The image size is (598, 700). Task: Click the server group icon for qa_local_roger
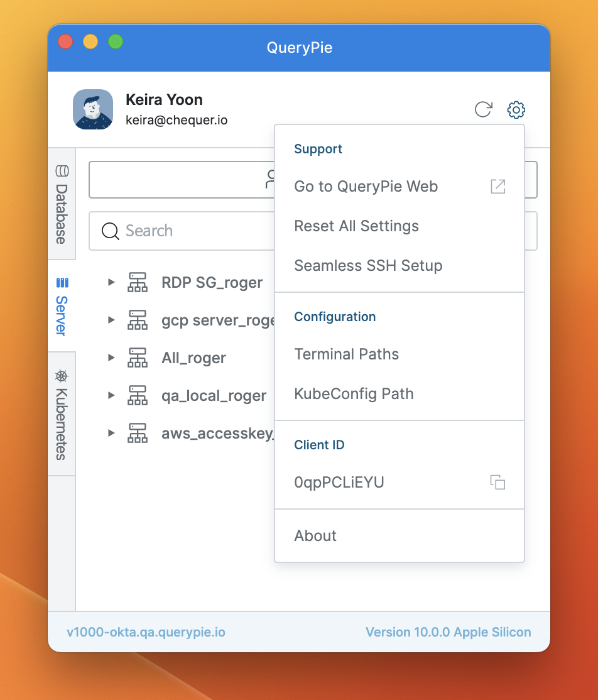click(138, 396)
